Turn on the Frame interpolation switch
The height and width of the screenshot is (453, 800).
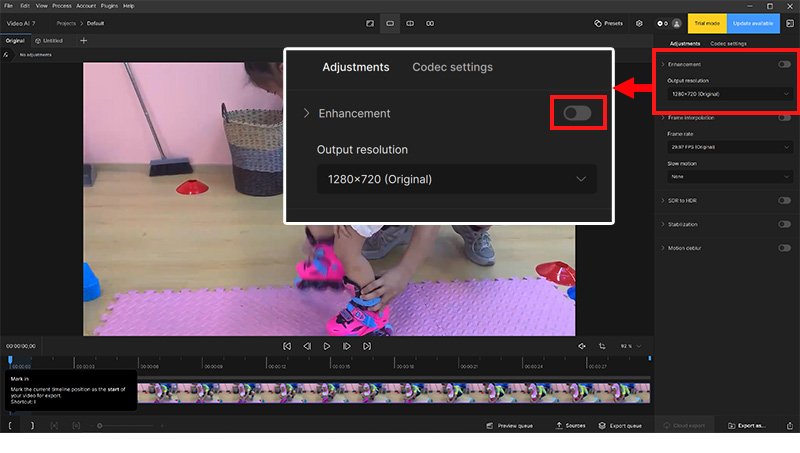(784, 118)
